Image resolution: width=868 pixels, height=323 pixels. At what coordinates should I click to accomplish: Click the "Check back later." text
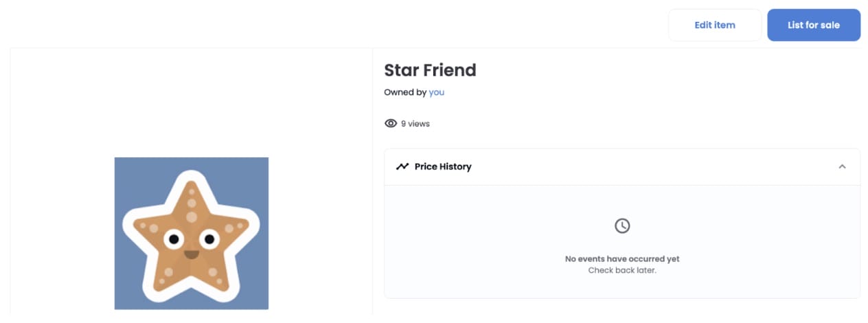(621, 270)
